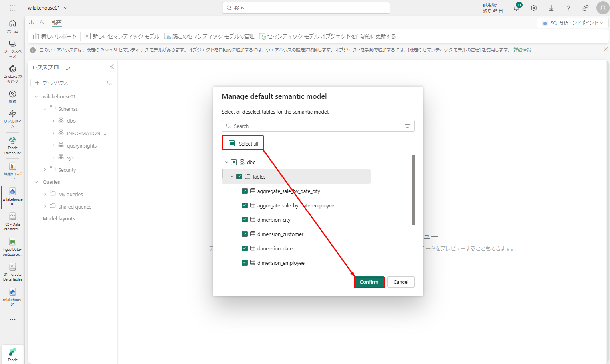Open SQL analytics endpoint switcher dropdown

(x=572, y=23)
